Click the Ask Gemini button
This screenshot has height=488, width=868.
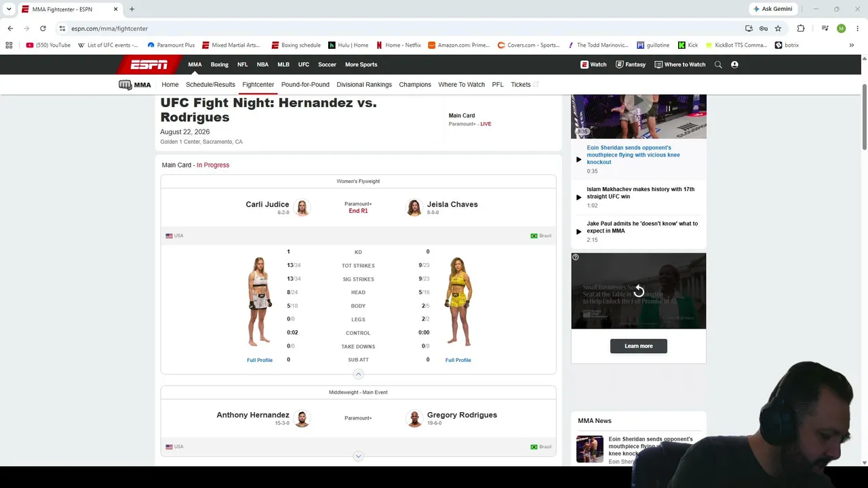pos(772,9)
